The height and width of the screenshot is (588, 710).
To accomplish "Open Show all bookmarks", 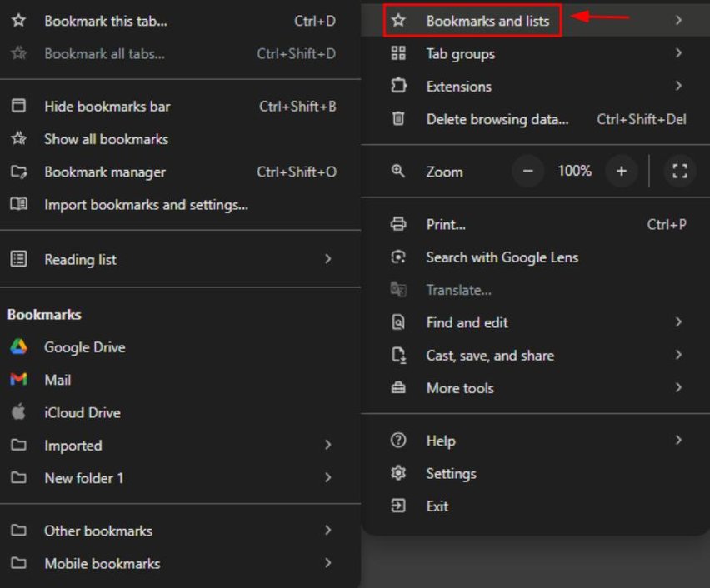I will point(180,138).
